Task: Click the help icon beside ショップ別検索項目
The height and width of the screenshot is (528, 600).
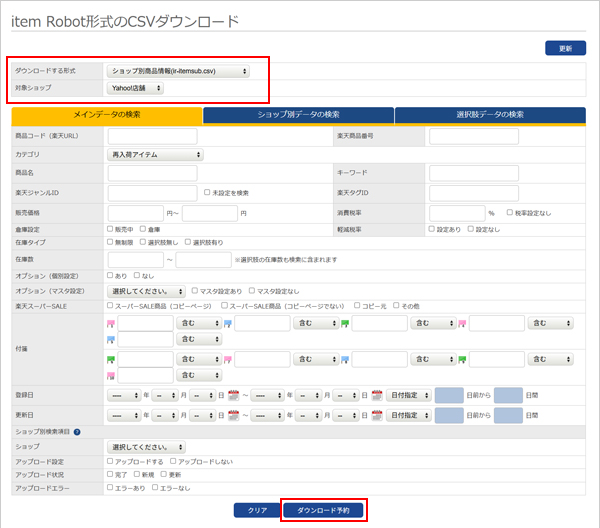Action: [77, 432]
